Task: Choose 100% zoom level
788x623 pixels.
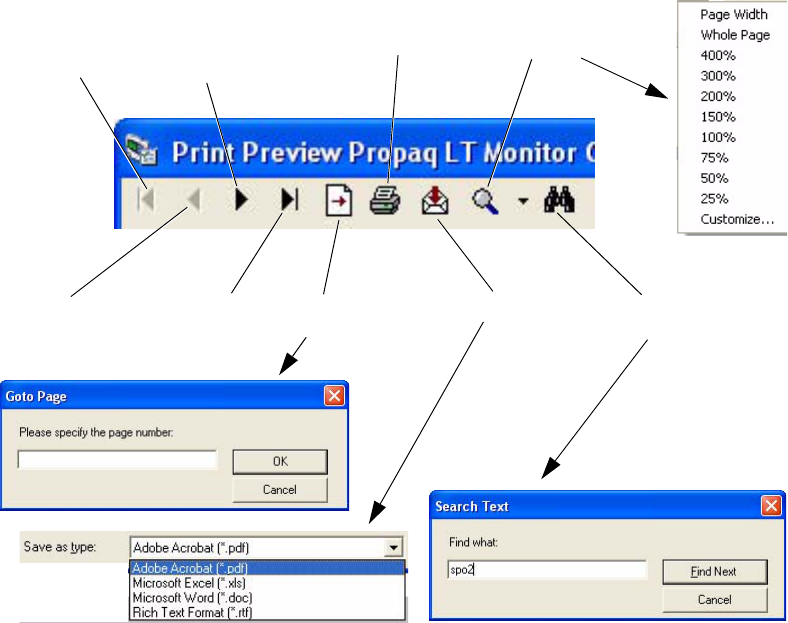Action: click(x=718, y=138)
